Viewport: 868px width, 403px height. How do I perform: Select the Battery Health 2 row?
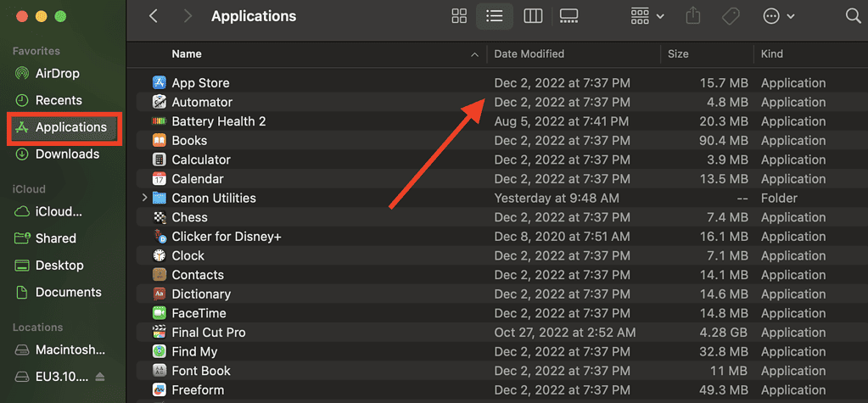[497, 121]
